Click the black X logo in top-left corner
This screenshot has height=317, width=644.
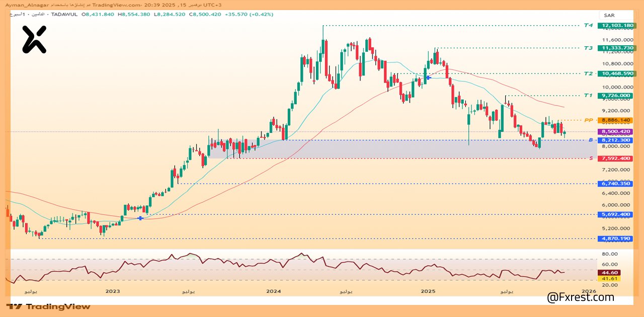coord(34,40)
